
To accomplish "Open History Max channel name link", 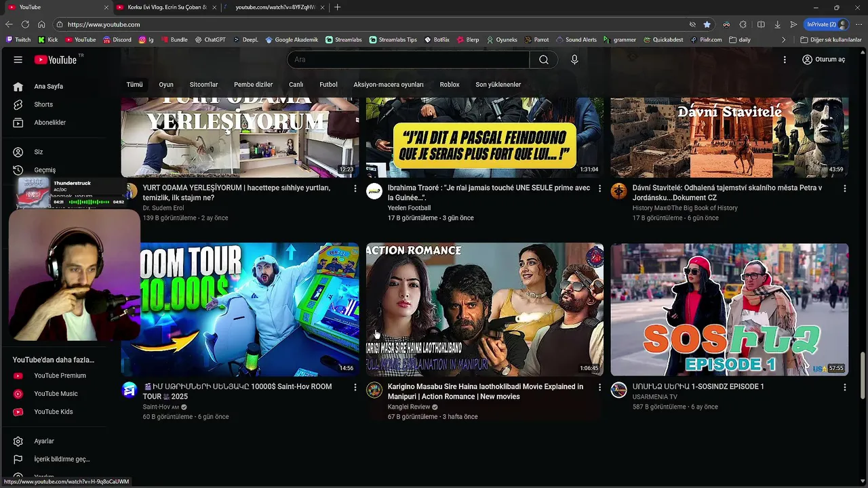I will (x=685, y=208).
